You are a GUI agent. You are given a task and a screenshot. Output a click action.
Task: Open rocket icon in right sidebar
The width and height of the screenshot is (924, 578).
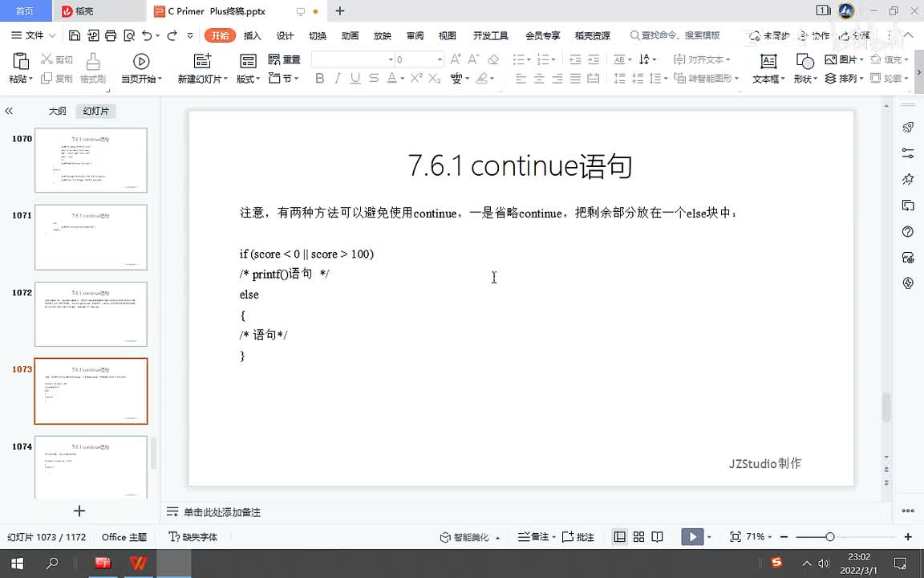(x=907, y=128)
